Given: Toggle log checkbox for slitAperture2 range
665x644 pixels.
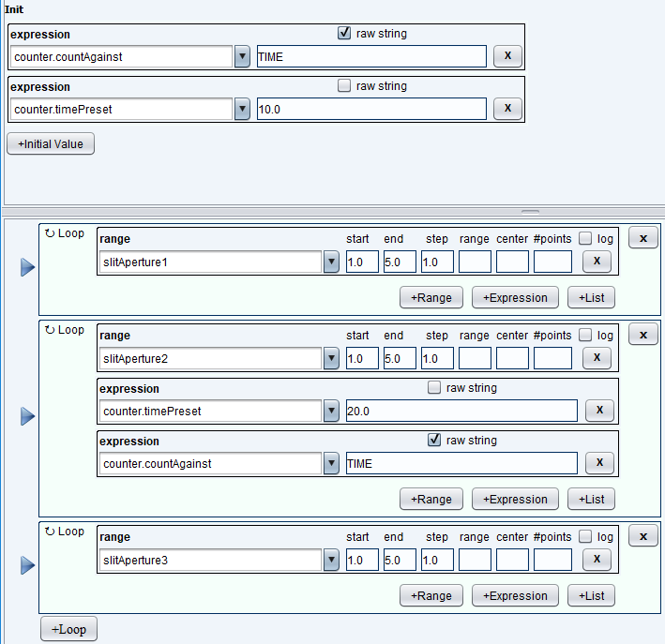Looking at the screenshot, I should pos(585,336).
